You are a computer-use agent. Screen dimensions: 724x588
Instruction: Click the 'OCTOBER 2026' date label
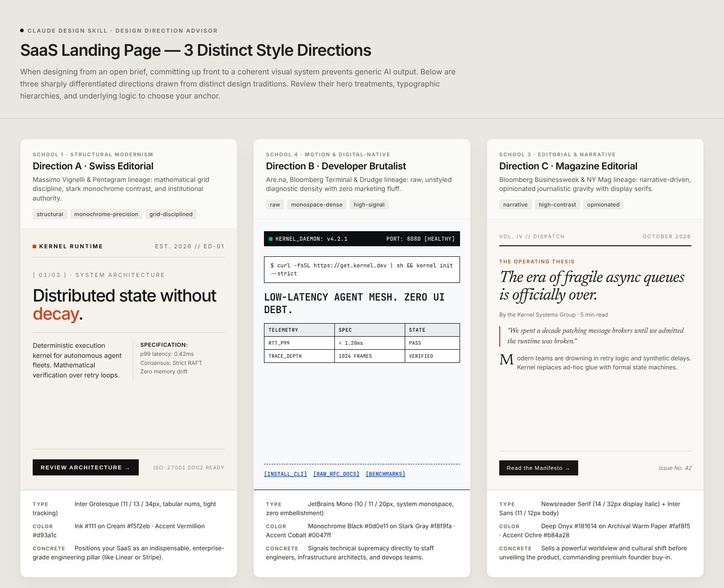point(667,236)
